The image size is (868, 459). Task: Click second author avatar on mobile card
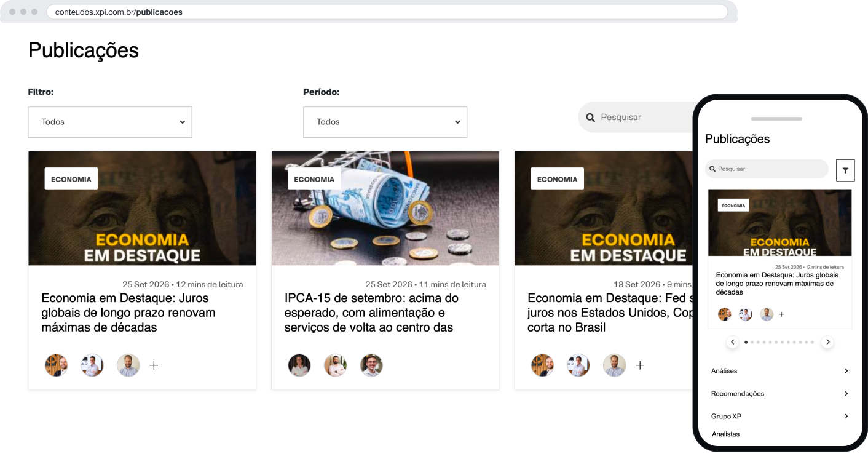tap(746, 314)
